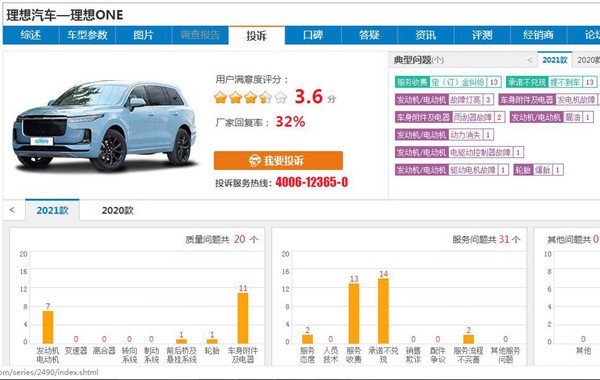The width and height of the screenshot is (600, 380).
Task: Click the blue 理想ONE car thumbnail
Action: click(104, 125)
